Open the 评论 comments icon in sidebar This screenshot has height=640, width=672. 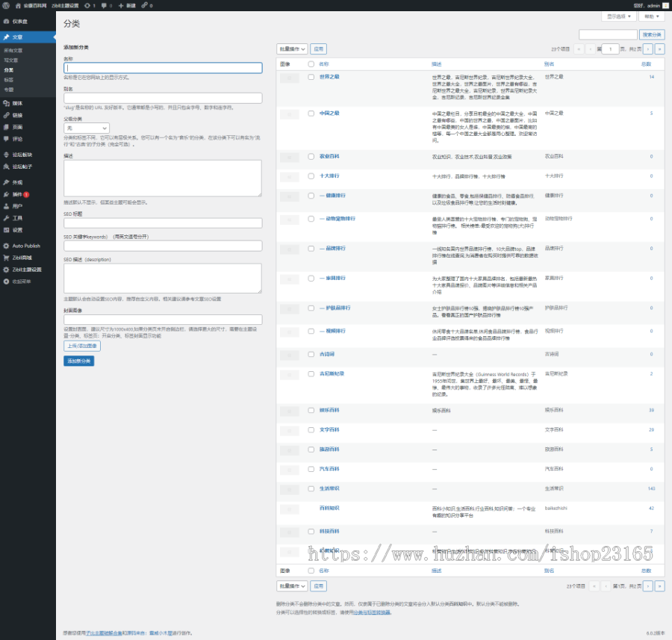point(6,138)
